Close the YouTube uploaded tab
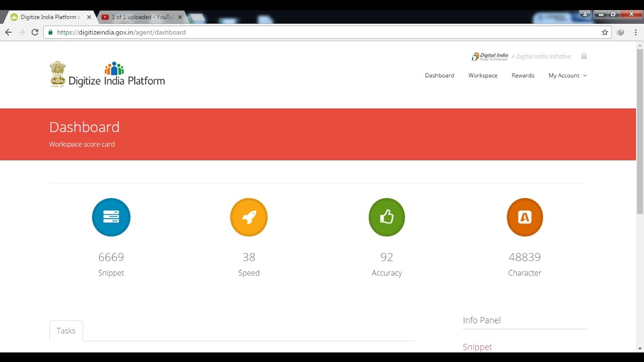The image size is (644, 362). click(180, 17)
